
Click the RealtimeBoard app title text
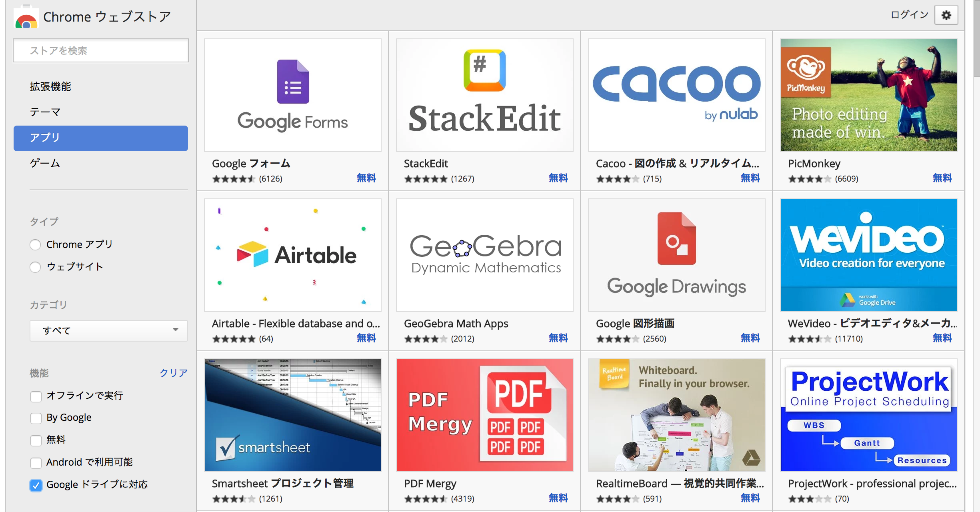[680, 483]
